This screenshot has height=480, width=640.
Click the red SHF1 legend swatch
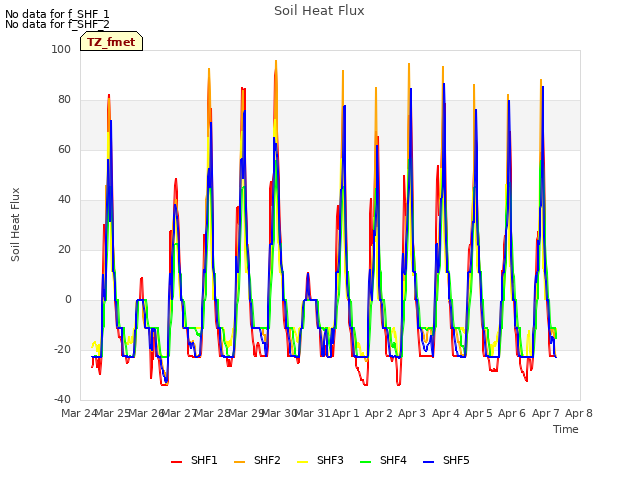coord(176,462)
